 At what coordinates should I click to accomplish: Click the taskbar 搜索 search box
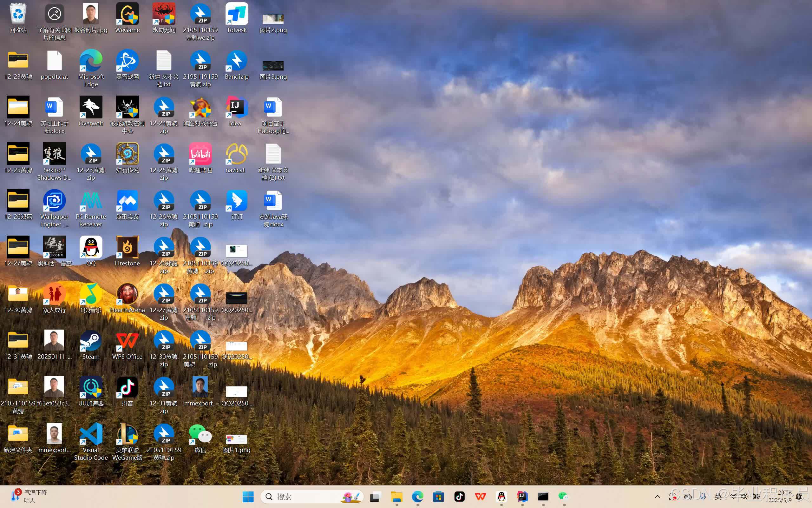pos(312,497)
